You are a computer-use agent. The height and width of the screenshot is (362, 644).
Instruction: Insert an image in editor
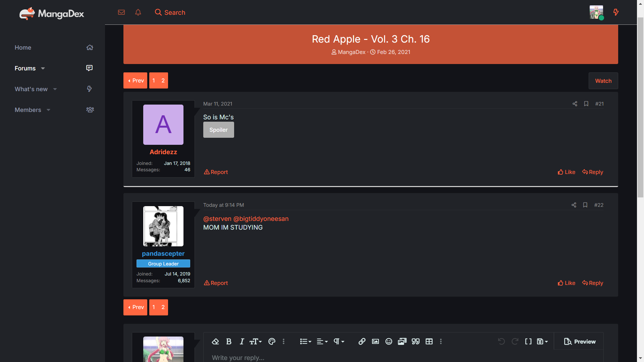coord(375,342)
